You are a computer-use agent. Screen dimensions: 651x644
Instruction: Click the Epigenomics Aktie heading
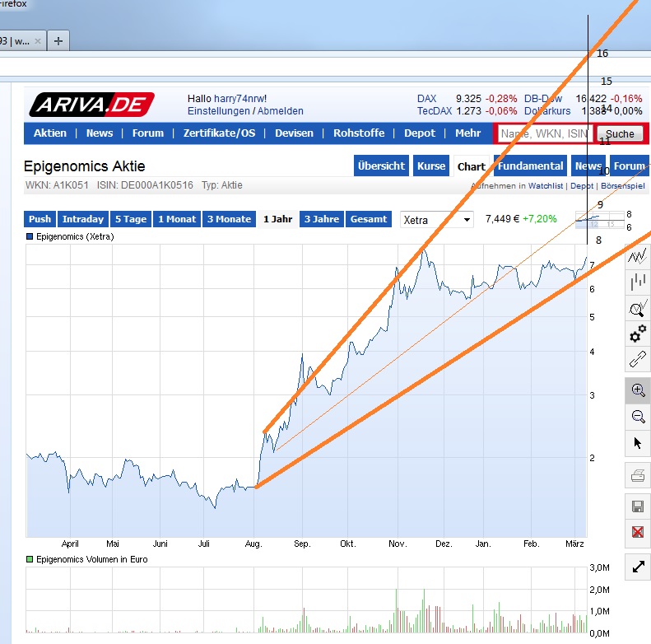coord(85,166)
